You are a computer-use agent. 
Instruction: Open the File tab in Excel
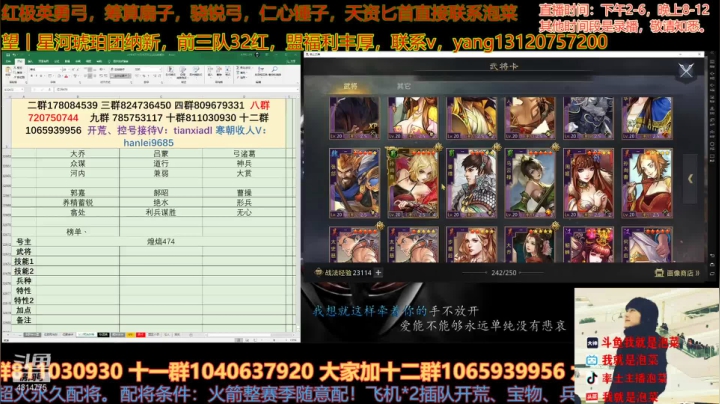[x=8, y=61]
